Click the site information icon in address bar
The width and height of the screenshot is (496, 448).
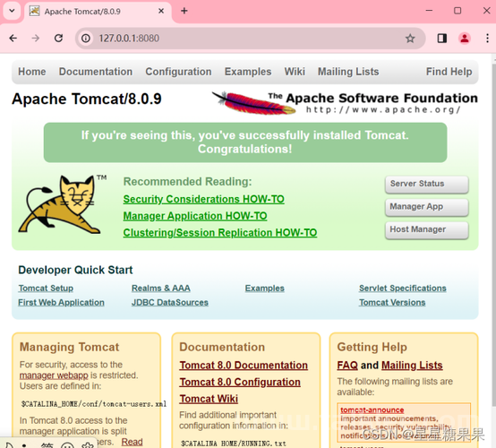click(x=86, y=39)
